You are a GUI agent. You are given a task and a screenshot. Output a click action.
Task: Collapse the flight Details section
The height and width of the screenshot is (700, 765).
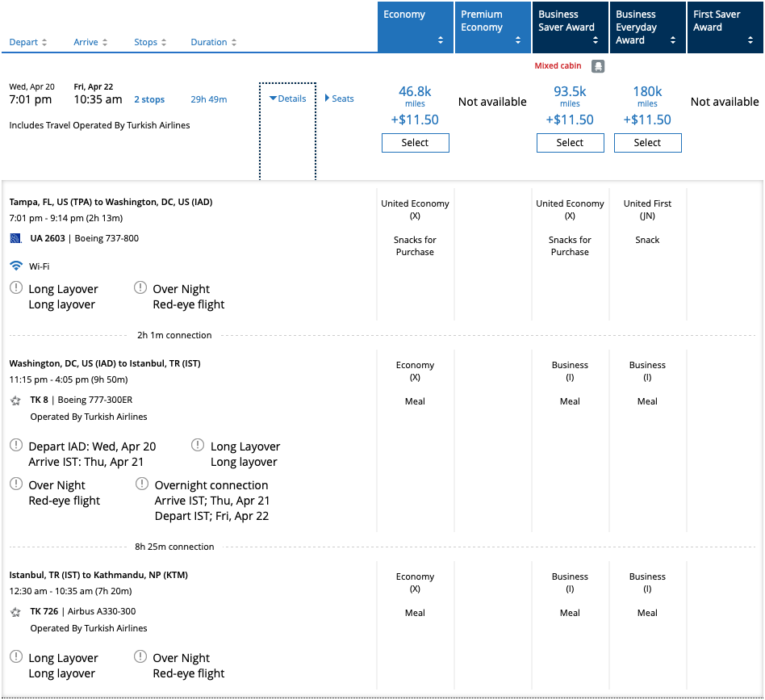pos(286,98)
